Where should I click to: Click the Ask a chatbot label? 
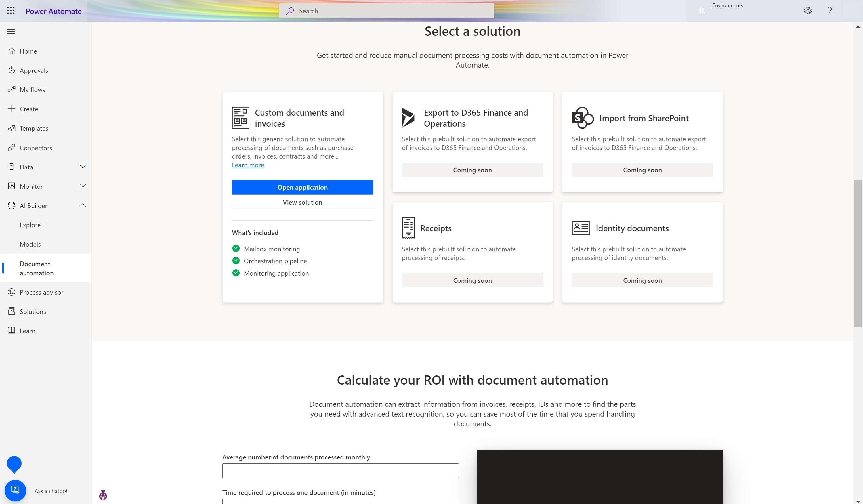click(x=51, y=491)
